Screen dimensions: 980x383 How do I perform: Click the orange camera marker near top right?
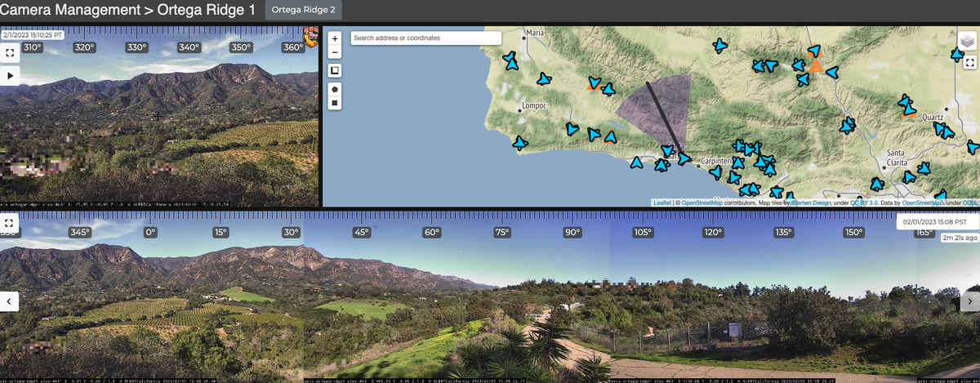pos(814,67)
